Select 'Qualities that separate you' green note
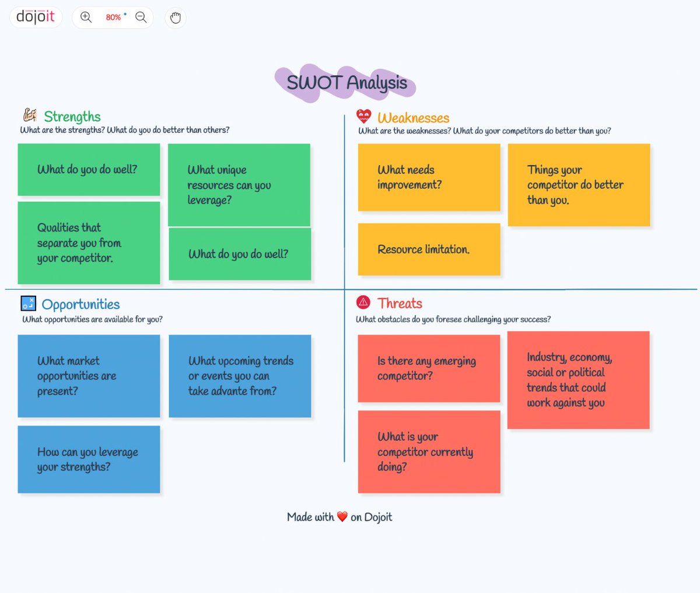Image resolution: width=700 pixels, height=593 pixels. click(x=89, y=243)
